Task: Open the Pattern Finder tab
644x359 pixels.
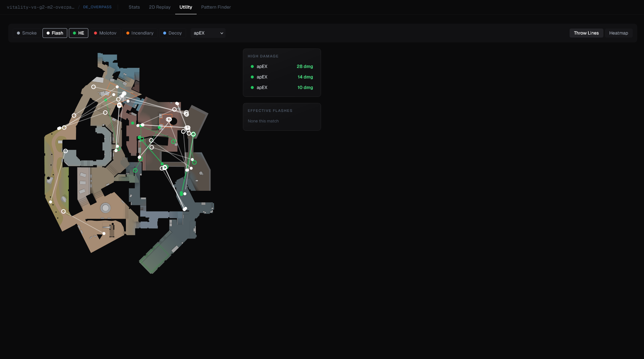Action: pyautogui.click(x=216, y=7)
